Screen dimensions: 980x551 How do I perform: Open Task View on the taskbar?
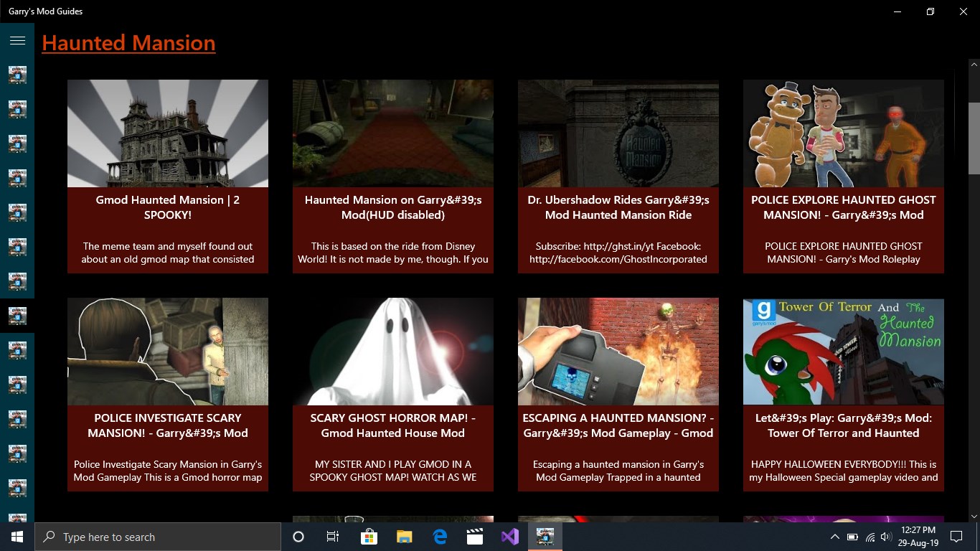333,537
